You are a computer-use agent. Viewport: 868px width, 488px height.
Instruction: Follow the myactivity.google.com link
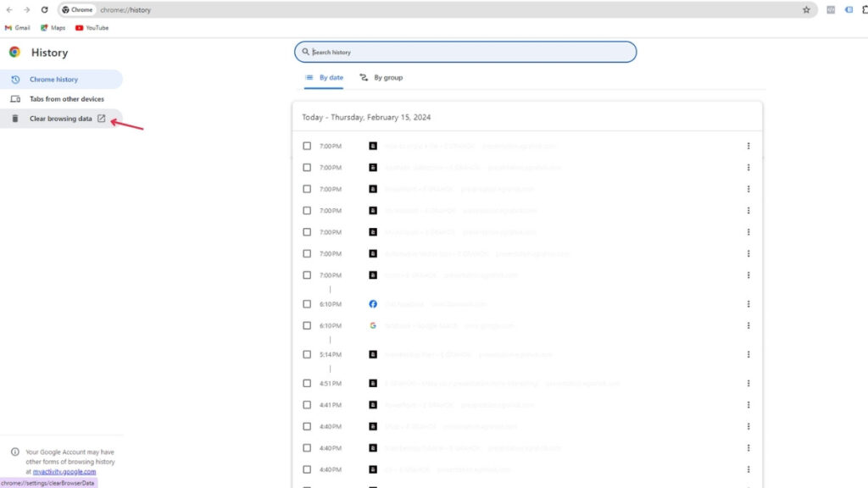64,471
